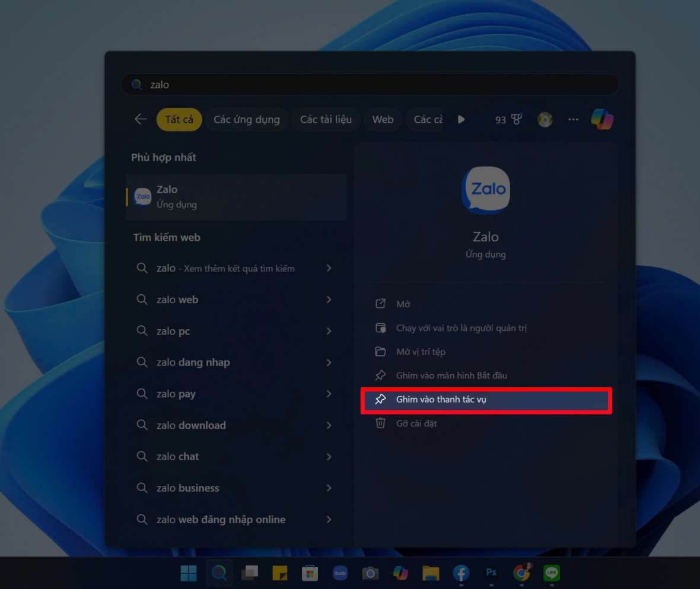This screenshot has width=700, height=589.
Task: Open Facebook from taskbar
Action: [461, 573]
